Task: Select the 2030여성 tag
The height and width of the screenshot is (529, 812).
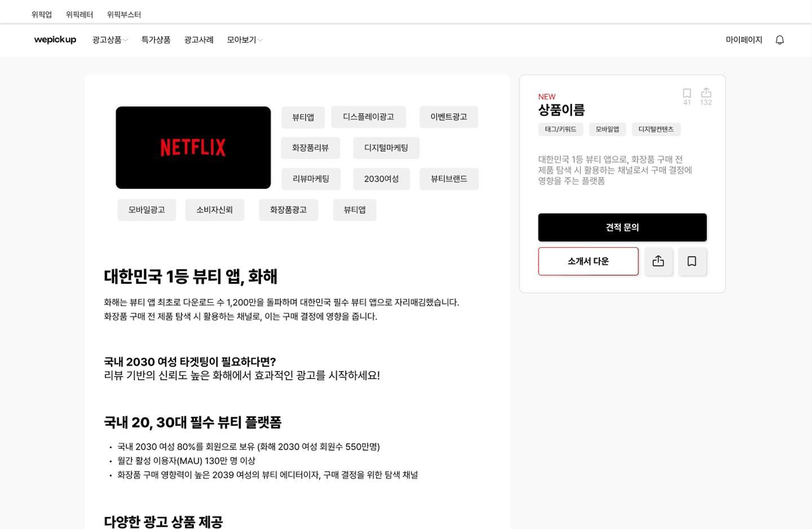Action: [382, 179]
